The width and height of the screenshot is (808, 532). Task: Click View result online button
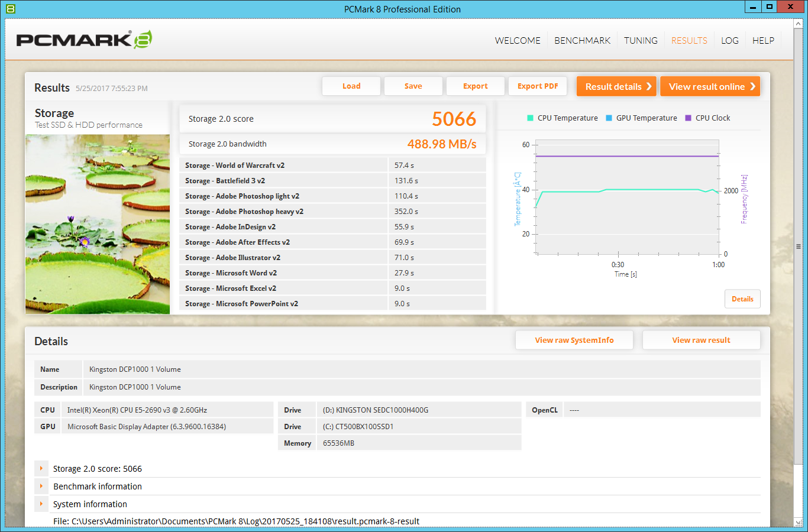coord(710,86)
